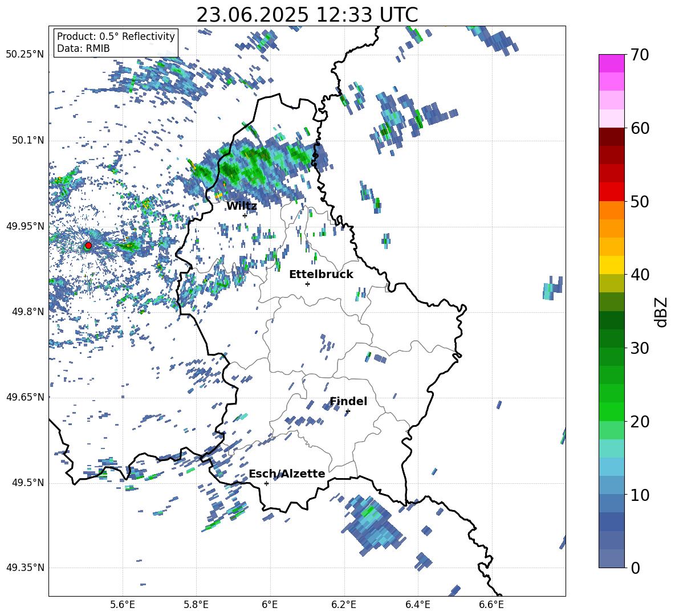This screenshot has height=616, width=675.
Task: Click the 50.1°N latitude label
Action: pos(27,140)
